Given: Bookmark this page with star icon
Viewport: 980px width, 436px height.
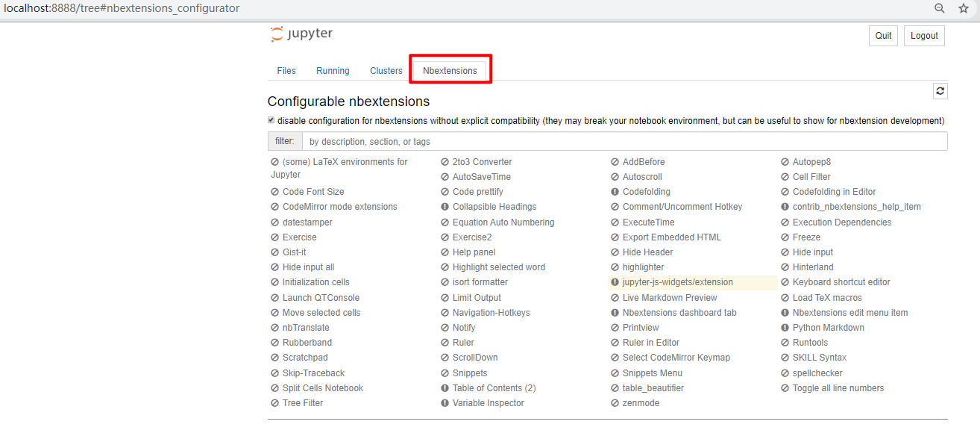Looking at the screenshot, I should pos(964,8).
